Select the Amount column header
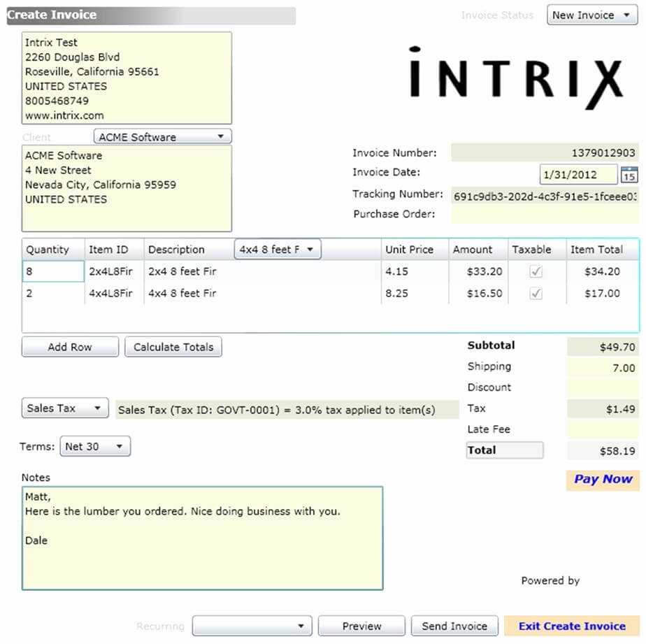 tap(479, 249)
